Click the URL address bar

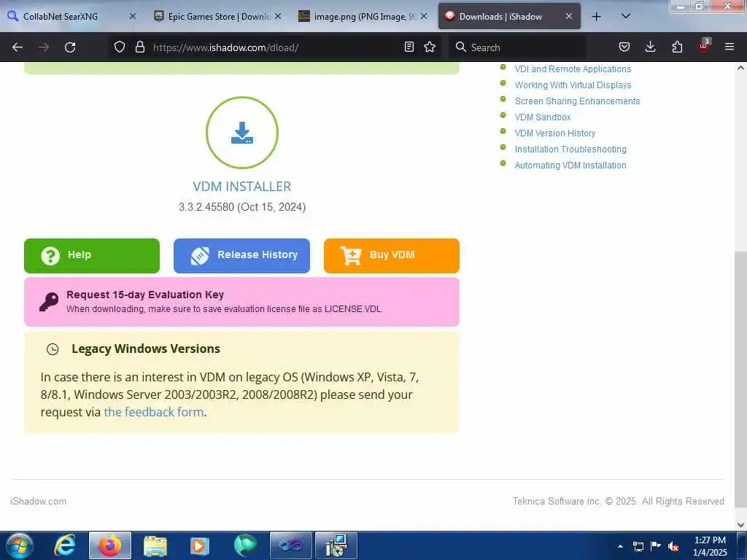[276, 47]
